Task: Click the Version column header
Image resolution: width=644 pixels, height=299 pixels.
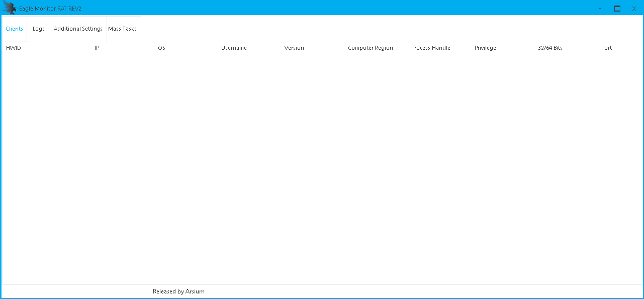Action: click(x=294, y=48)
